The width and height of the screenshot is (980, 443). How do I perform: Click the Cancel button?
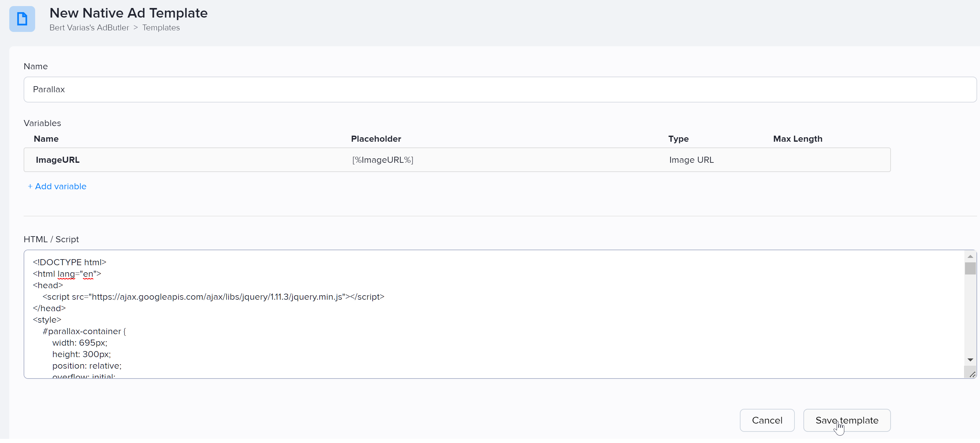[x=767, y=420]
